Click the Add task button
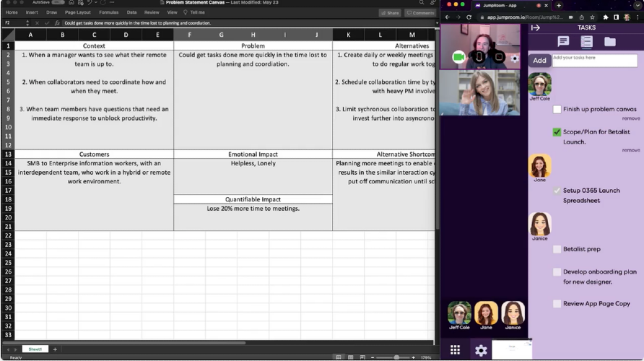Viewport: 644px width, 361px height. (x=539, y=61)
